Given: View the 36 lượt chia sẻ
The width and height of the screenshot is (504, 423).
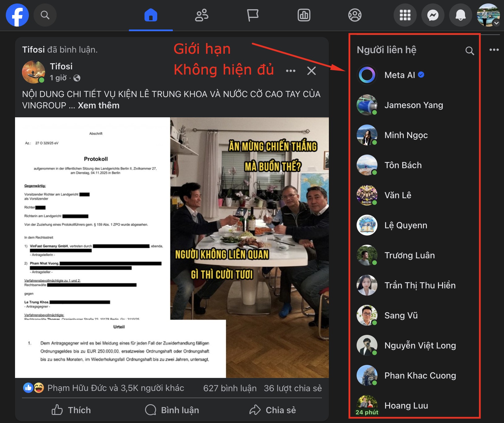Looking at the screenshot, I should point(293,388).
